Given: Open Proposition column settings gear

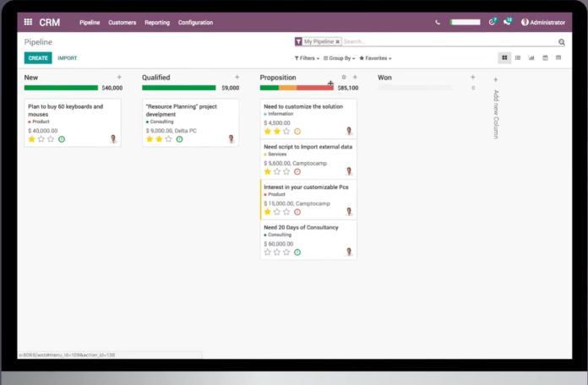Looking at the screenshot, I should 344,77.
